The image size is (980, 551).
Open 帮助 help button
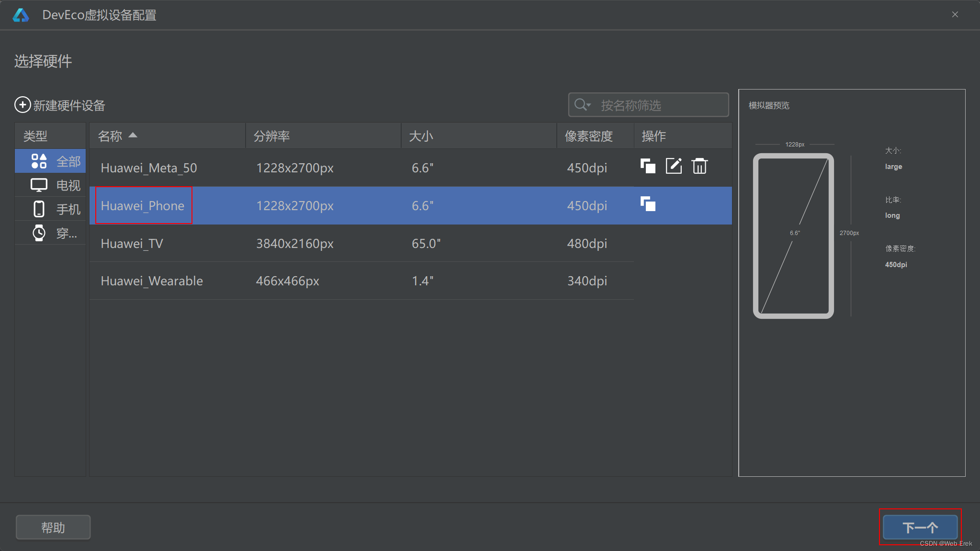[53, 527]
